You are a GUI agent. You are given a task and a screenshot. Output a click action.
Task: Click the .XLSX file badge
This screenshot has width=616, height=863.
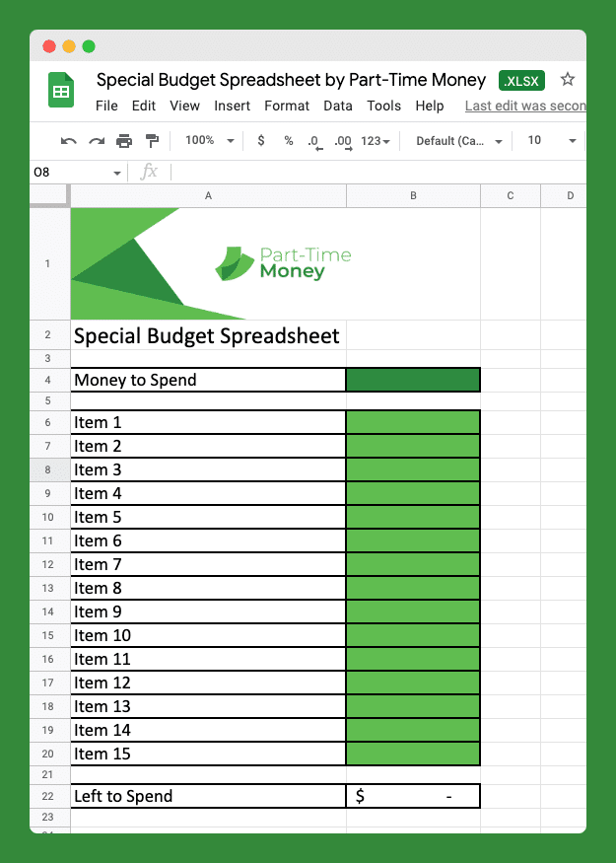coord(522,80)
